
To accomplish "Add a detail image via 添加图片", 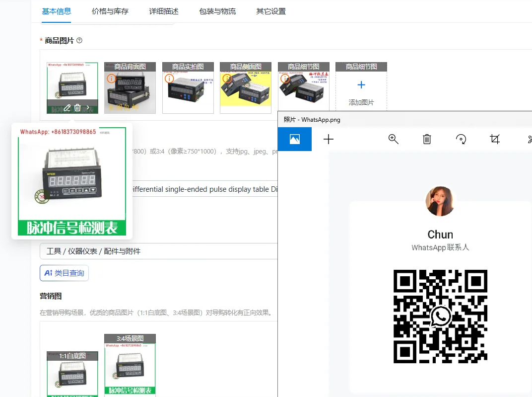I will click(361, 91).
